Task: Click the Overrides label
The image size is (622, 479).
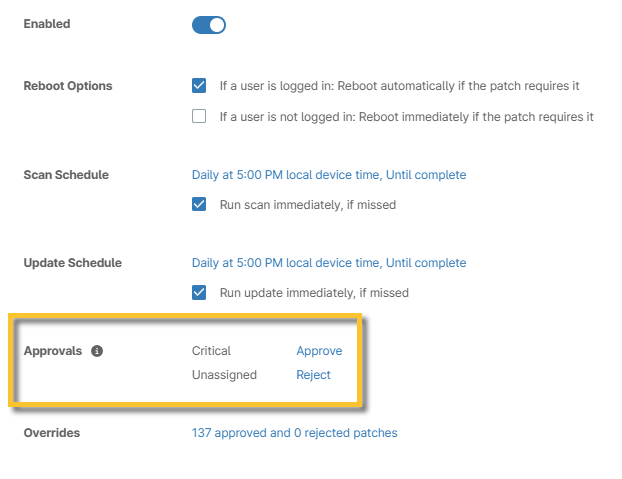Action: (x=52, y=433)
